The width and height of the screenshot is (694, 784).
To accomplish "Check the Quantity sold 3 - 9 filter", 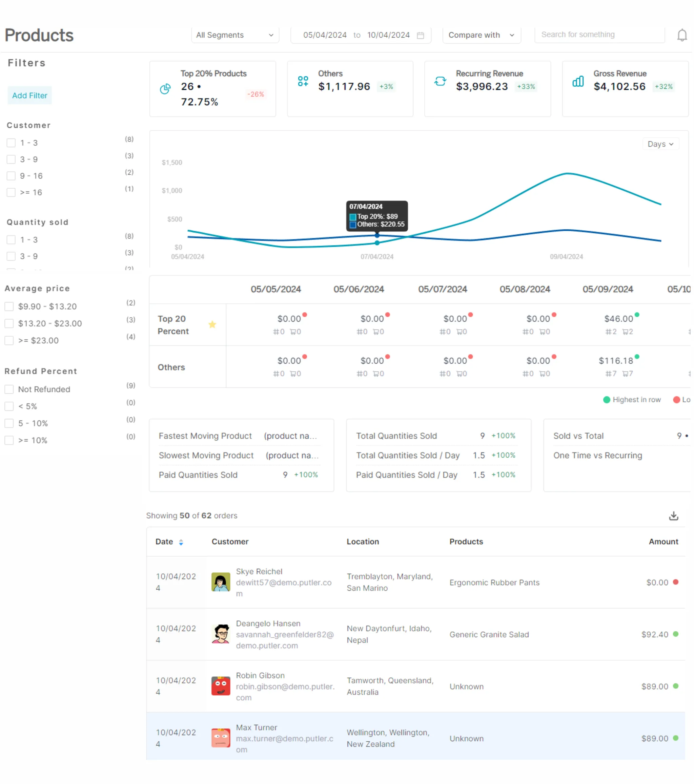I will coord(11,257).
